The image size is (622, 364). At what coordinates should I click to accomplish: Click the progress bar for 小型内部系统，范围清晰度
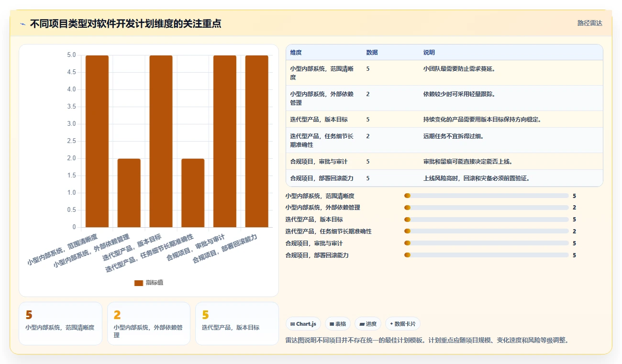(486, 196)
